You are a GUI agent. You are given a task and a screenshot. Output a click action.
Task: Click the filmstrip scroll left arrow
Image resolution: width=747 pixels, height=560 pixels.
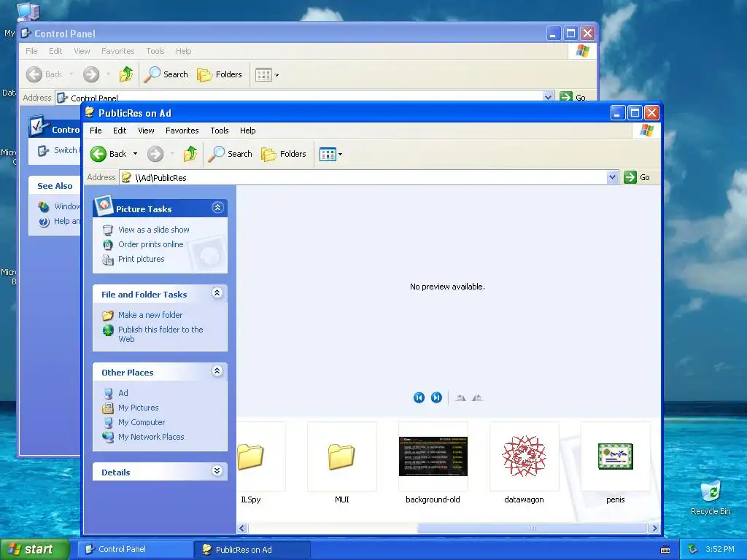pos(242,528)
